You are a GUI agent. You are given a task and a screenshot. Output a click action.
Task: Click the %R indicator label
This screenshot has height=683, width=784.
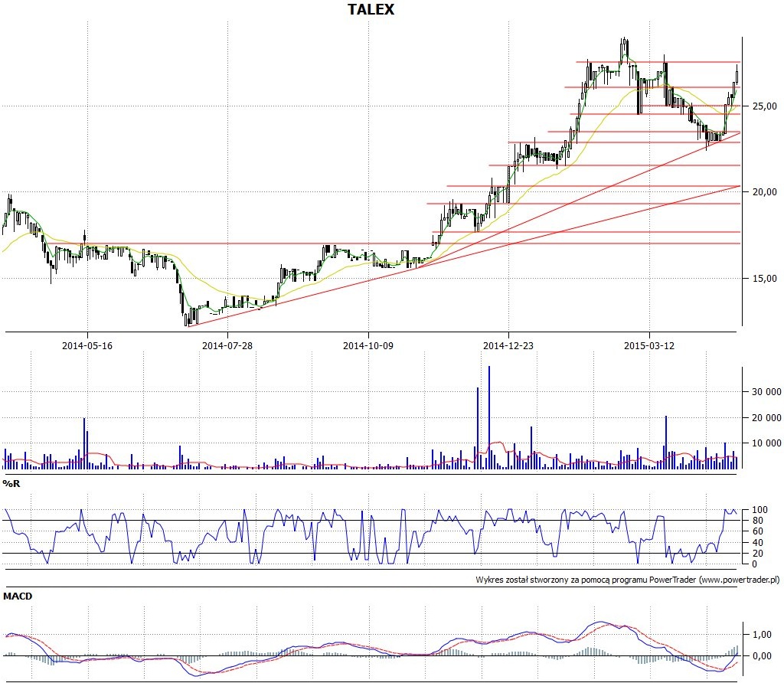point(11,483)
